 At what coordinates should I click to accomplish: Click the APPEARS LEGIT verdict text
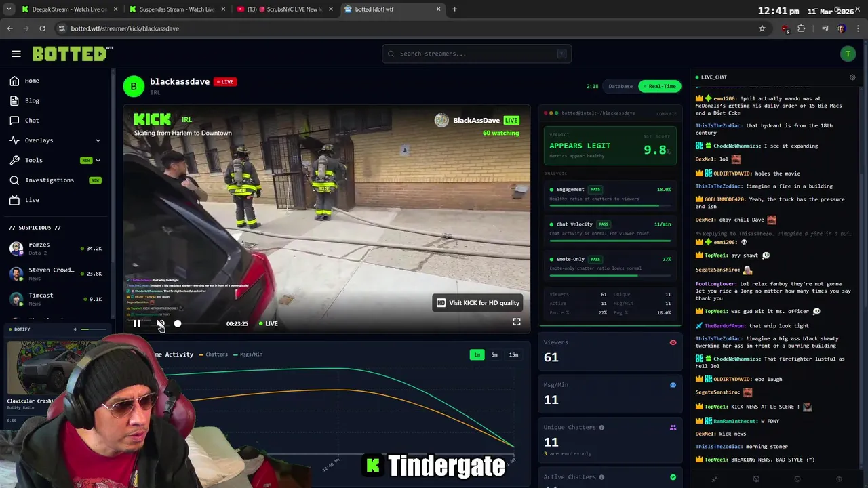580,146
